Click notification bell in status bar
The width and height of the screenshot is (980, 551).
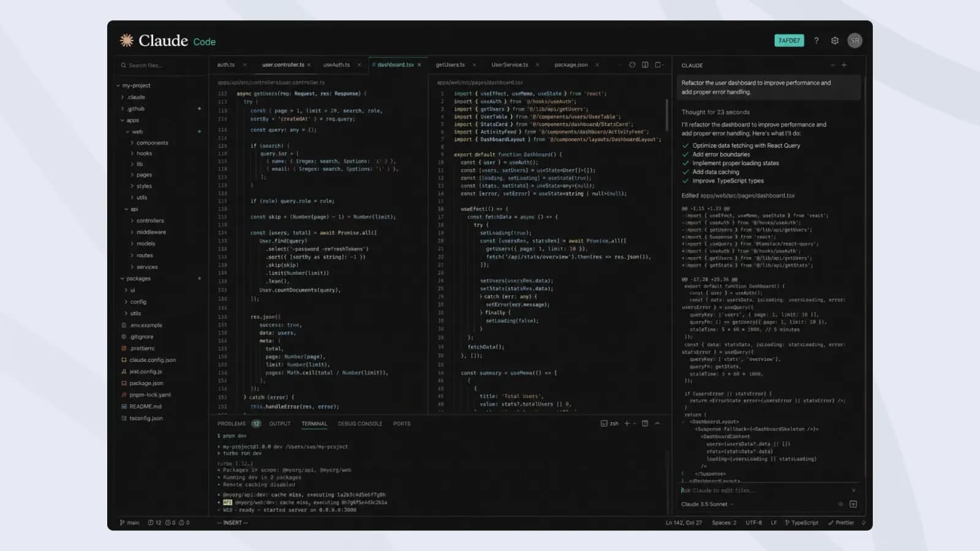click(x=863, y=523)
